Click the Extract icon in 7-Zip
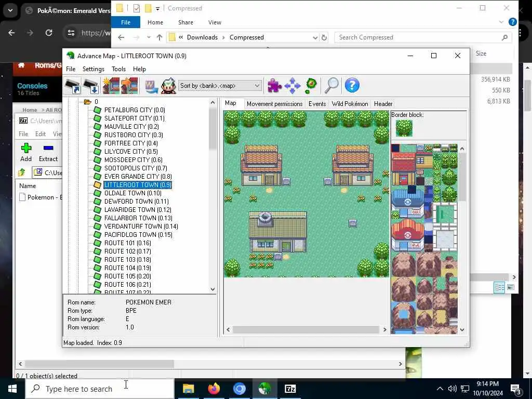Image resolution: width=532 pixels, height=399 pixels. [x=48, y=148]
